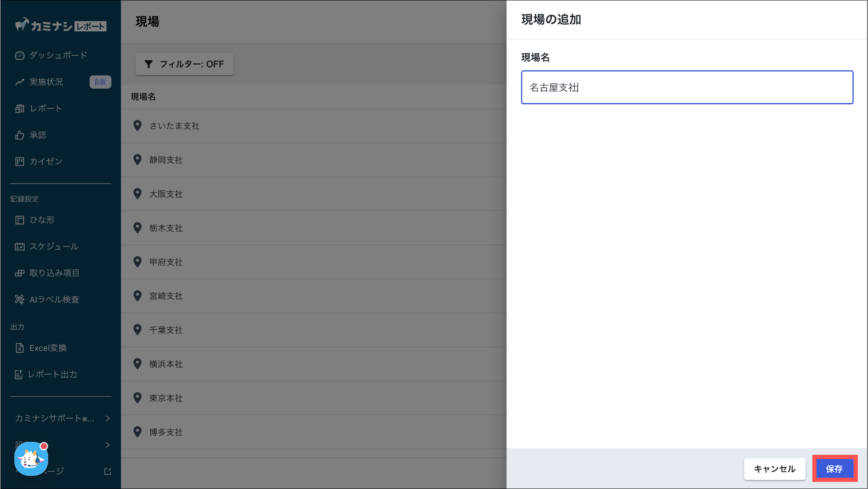Screen dimensions: 868x489
Task: Click the ひな形 template icon
Action: point(19,220)
